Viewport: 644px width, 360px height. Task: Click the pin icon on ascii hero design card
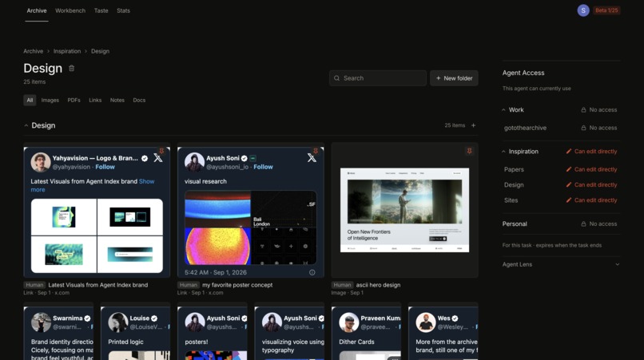tap(469, 151)
